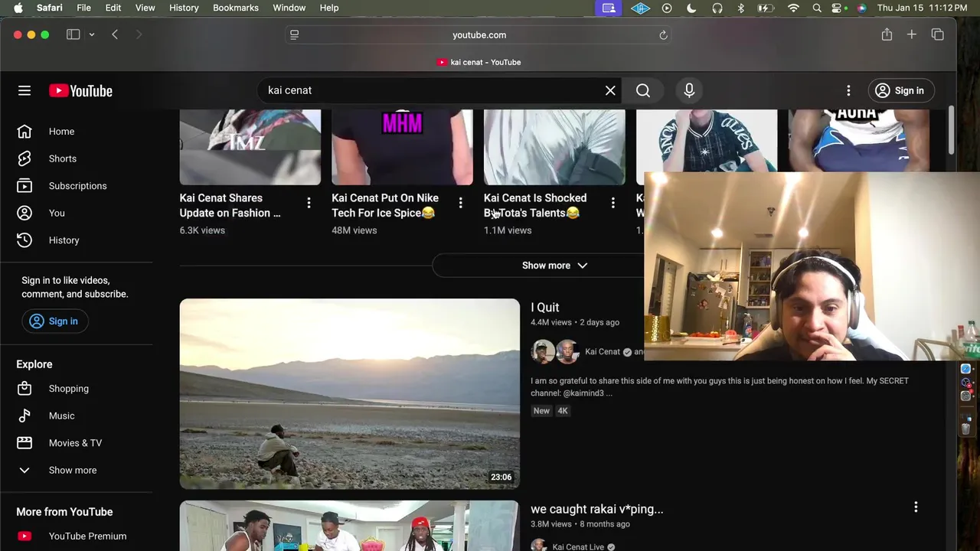Open options for Kai Cenat Shares Update short
The width and height of the screenshot is (980, 551).
[x=309, y=203]
